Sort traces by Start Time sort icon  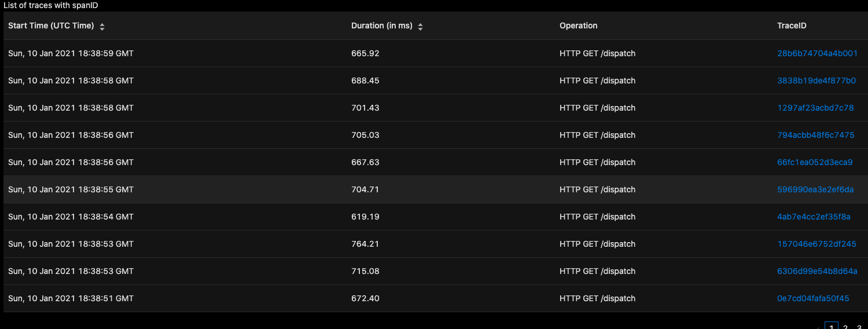[102, 27]
